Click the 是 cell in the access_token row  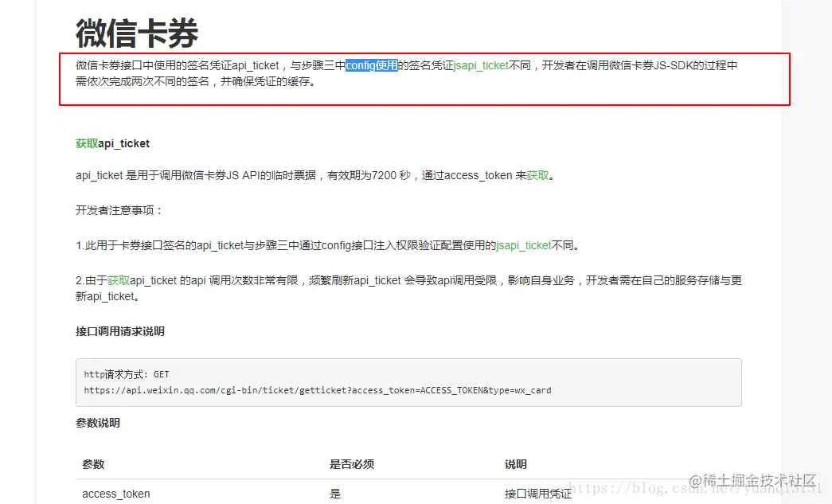tap(335, 494)
